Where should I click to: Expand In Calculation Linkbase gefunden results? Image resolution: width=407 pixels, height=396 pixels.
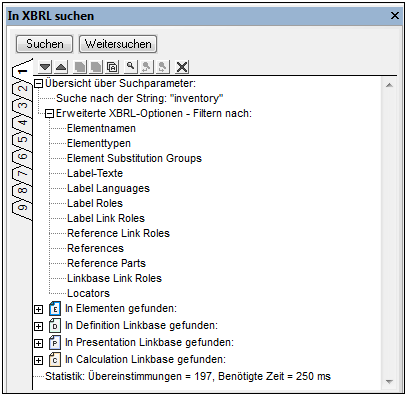39,360
